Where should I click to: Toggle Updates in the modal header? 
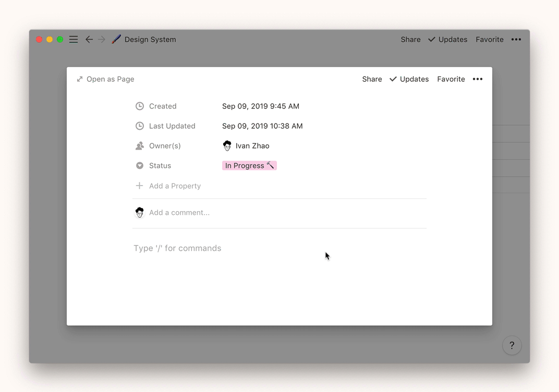click(409, 79)
